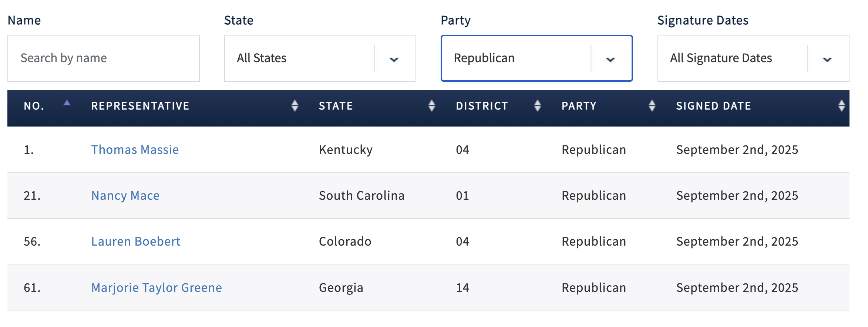Click the STATE column header text
This screenshot has height=327, width=868.
click(x=336, y=106)
